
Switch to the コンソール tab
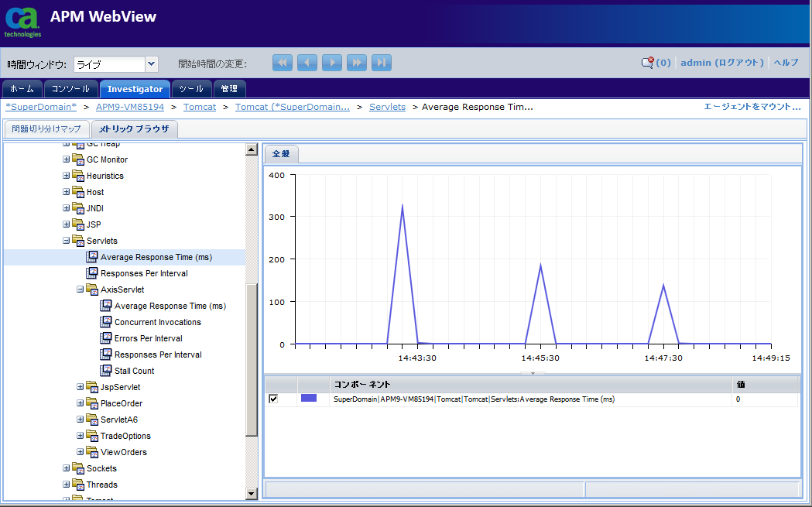[x=70, y=89]
